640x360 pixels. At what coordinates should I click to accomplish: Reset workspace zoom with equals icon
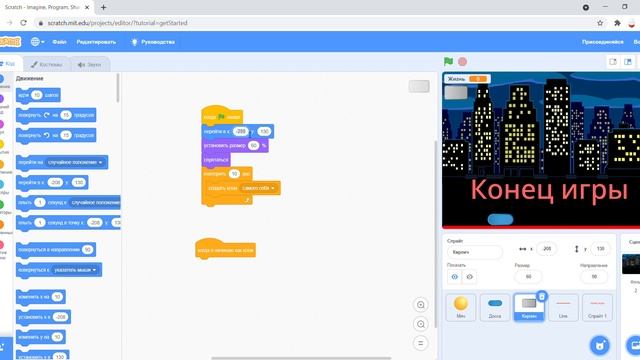420,343
